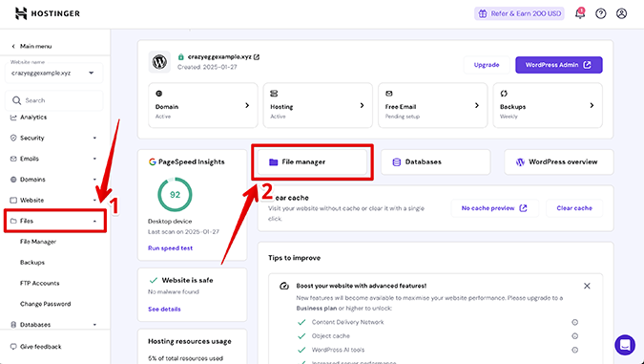Open the live chat bubble icon
This screenshot has width=644, height=364.
[625, 344]
